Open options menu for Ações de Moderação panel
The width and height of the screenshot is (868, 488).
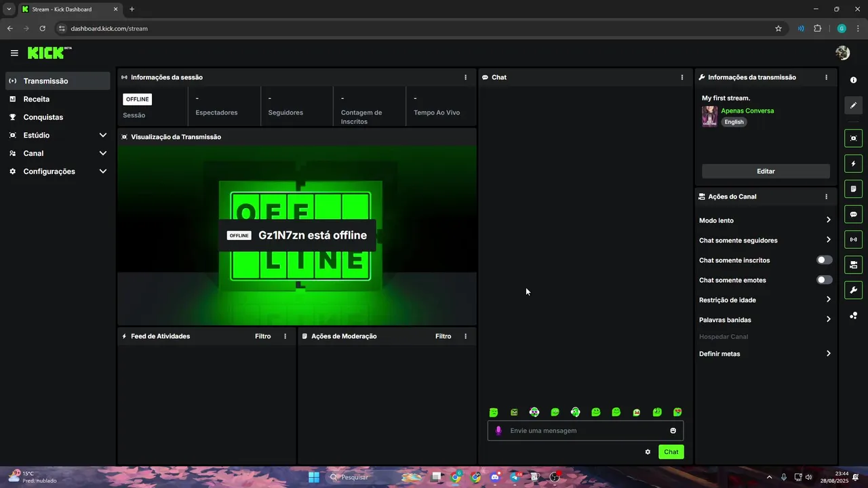[465, 336]
